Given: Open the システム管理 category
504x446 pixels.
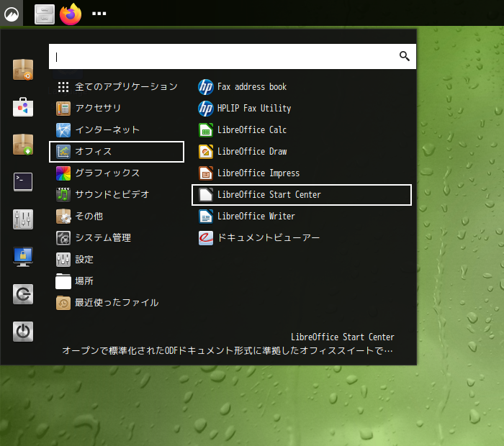Looking at the screenshot, I should (x=117, y=238).
